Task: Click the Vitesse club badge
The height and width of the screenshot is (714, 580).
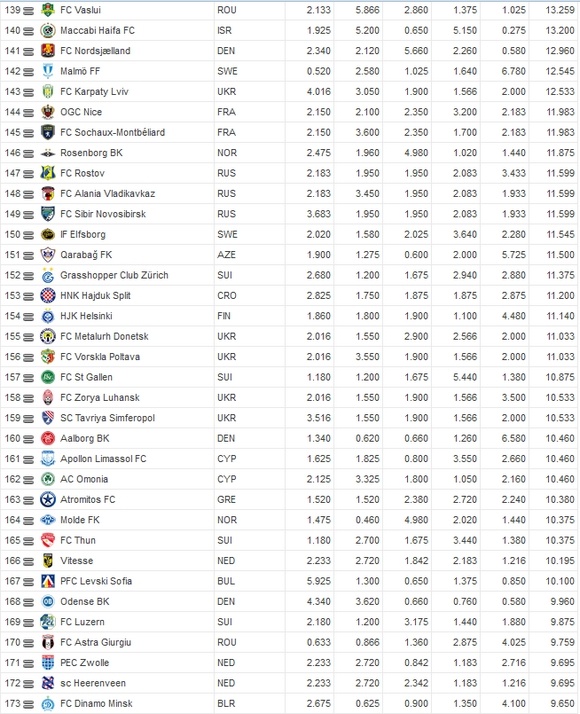Action: tap(48, 561)
